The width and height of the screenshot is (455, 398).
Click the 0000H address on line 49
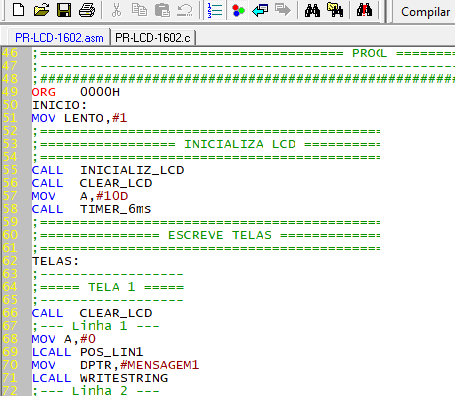(x=100, y=92)
